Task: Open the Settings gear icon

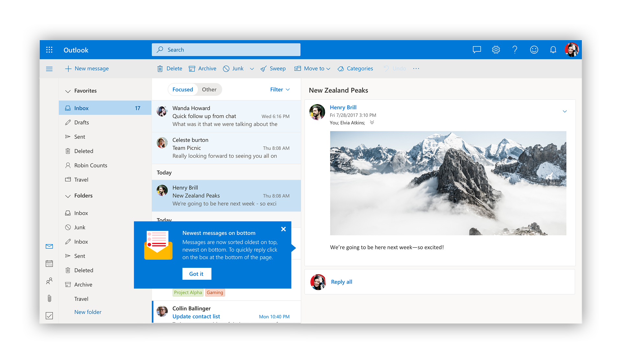Action: (x=496, y=50)
